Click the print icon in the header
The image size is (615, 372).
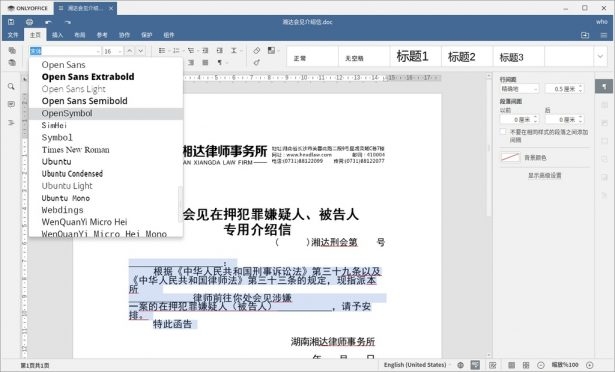tap(29, 22)
